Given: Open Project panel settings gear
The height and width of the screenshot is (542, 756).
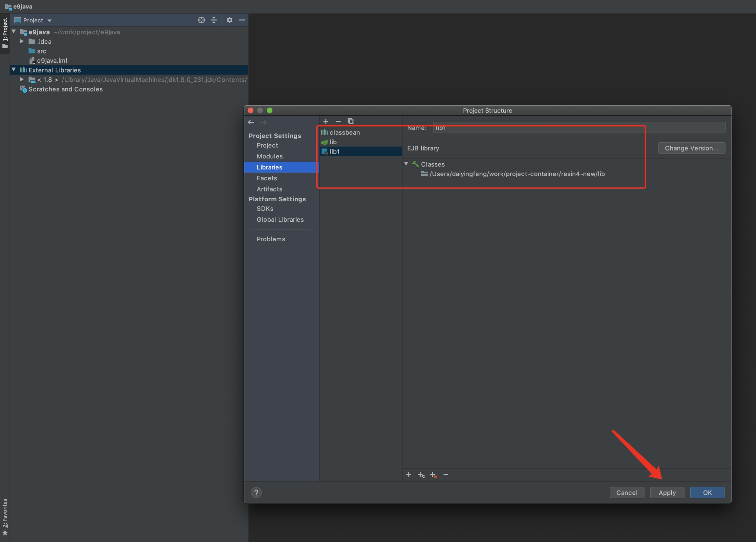Looking at the screenshot, I should [229, 20].
